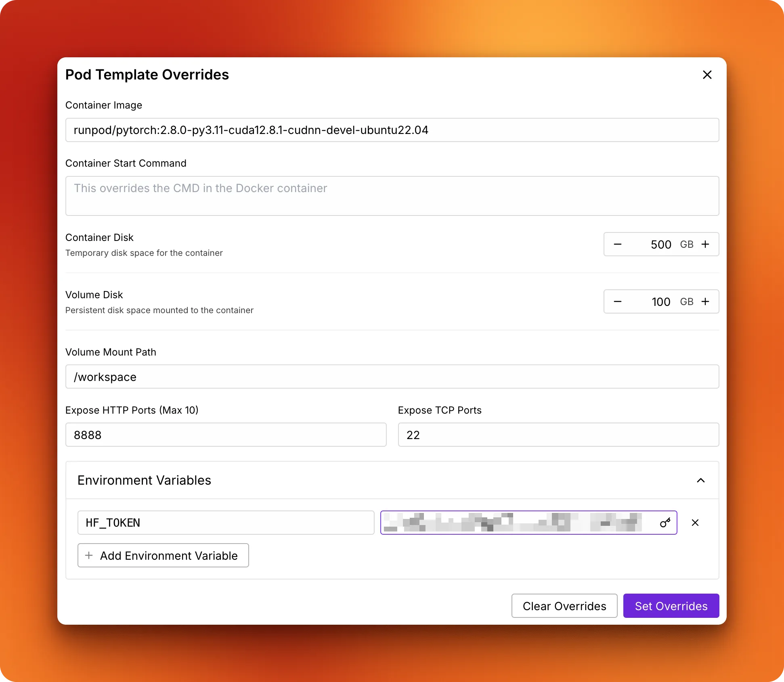This screenshot has height=682, width=784.
Task: Click the key icon in HF_TOKEN value field
Action: tap(665, 523)
